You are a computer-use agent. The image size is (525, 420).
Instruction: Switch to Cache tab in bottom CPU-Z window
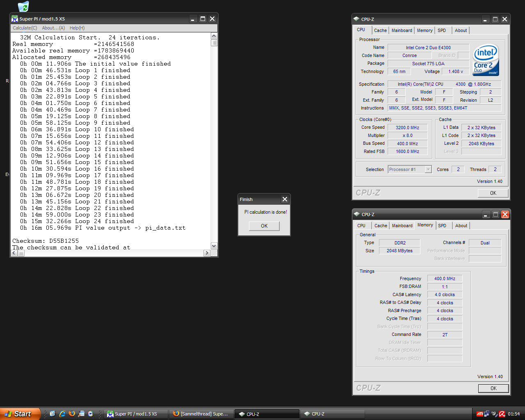pyautogui.click(x=381, y=226)
